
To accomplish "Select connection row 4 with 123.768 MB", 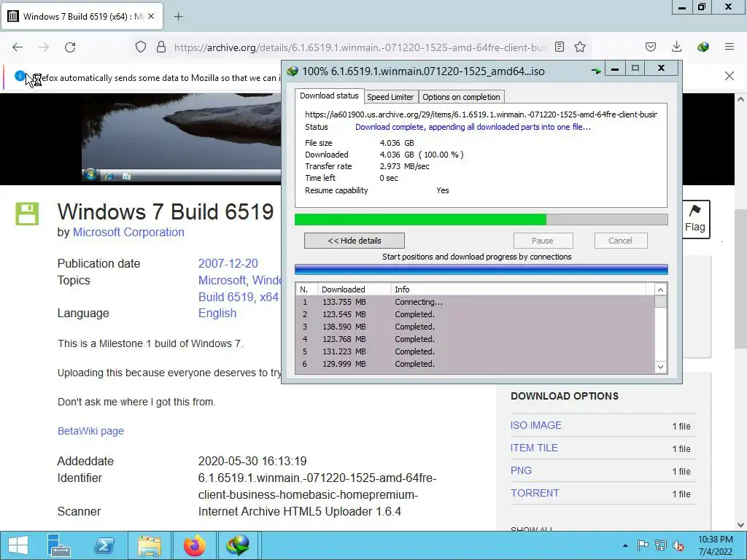I will point(476,339).
